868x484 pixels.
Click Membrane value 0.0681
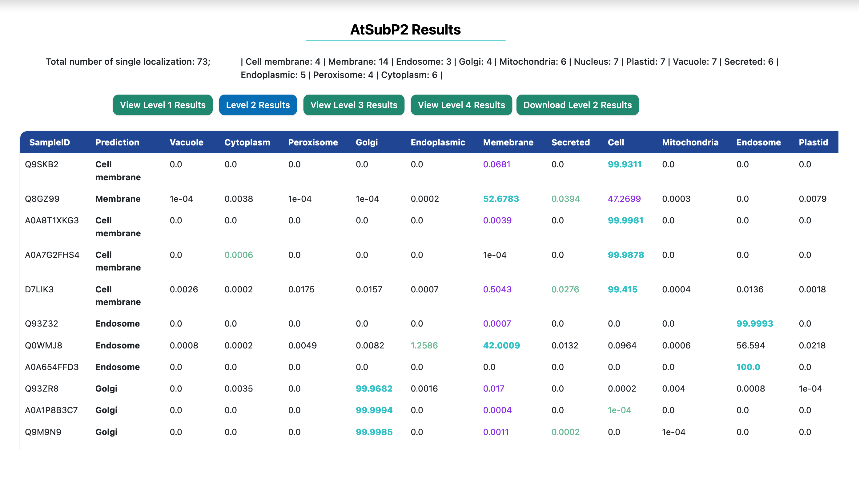[x=497, y=164]
